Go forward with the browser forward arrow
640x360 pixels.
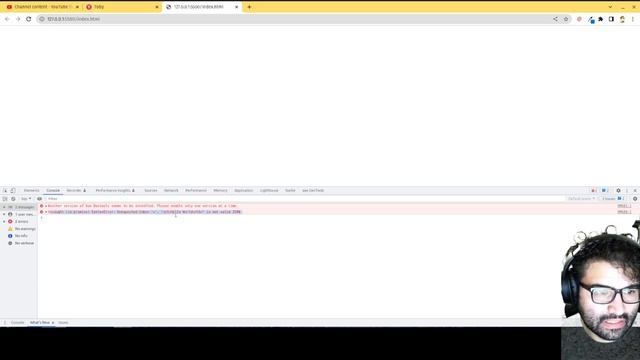18,19
